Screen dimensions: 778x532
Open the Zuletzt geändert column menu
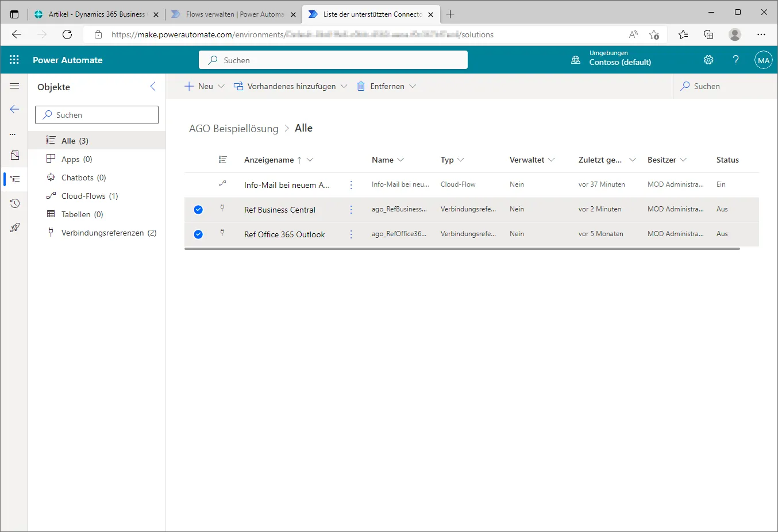tap(633, 160)
